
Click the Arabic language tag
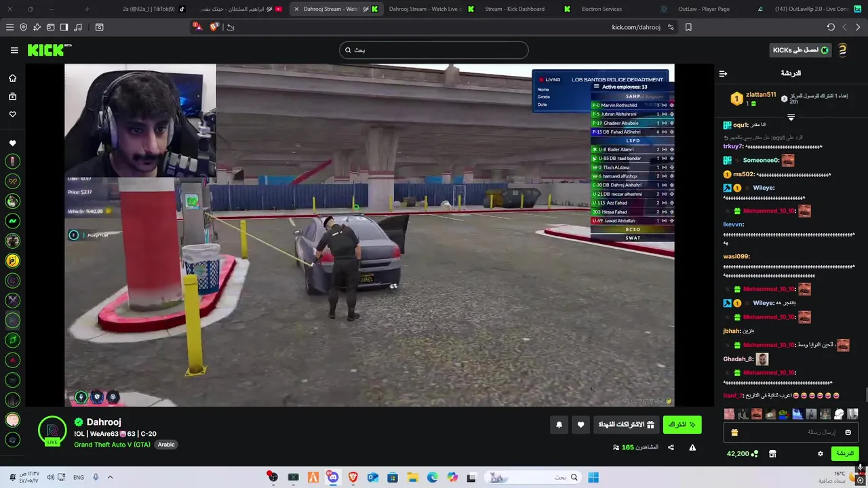[166, 445]
